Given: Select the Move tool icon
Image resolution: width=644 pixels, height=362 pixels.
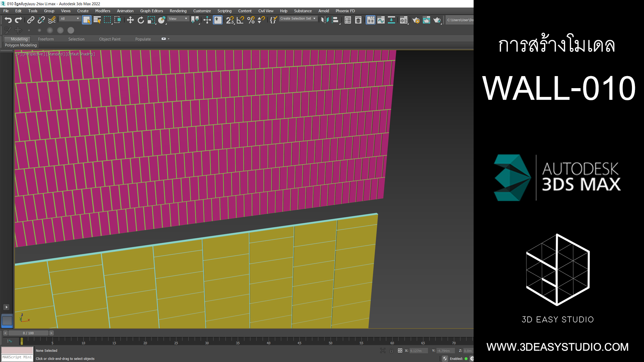Looking at the screenshot, I should click(x=130, y=20).
